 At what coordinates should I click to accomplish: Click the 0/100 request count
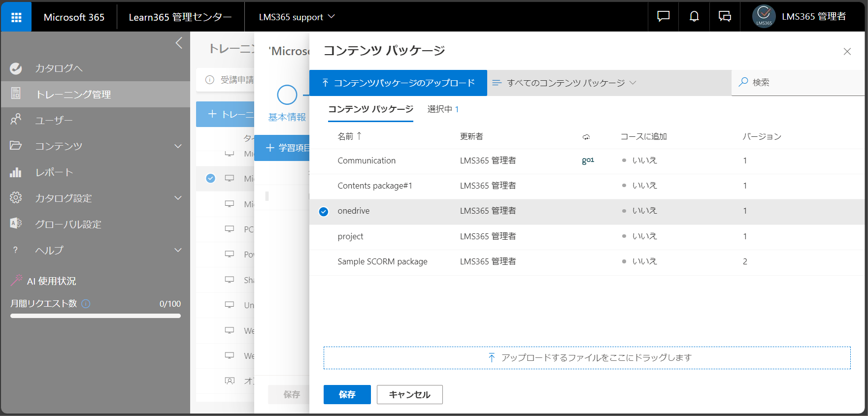tap(170, 304)
